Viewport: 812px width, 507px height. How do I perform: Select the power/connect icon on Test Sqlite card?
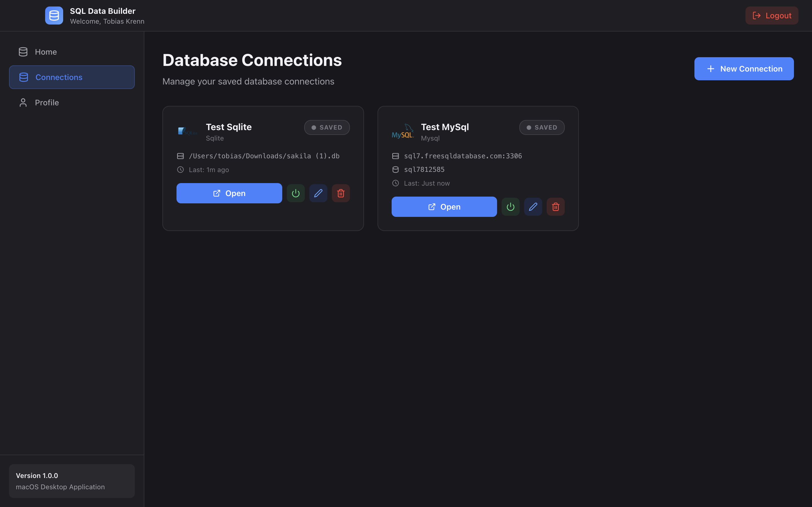(295, 193)
